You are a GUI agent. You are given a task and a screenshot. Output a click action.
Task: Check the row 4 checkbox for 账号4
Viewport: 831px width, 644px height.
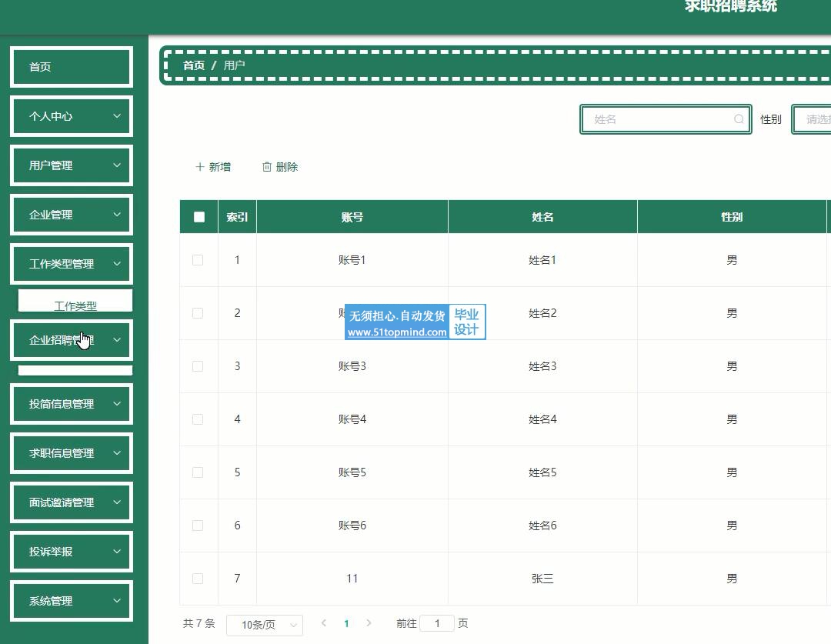click(198, 419)
